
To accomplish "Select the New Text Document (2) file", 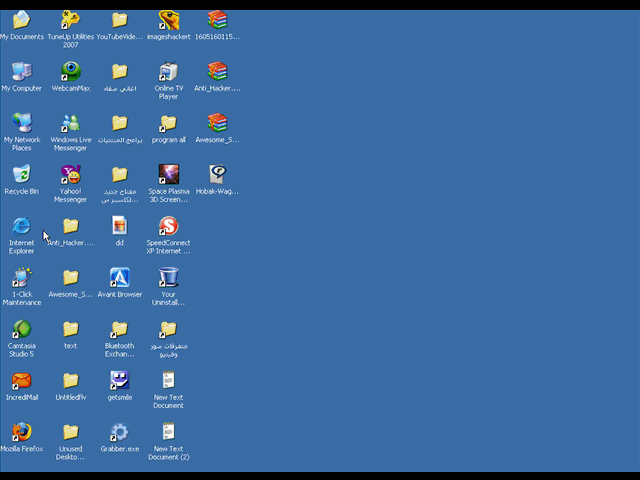I will click(x=169, y=432).
